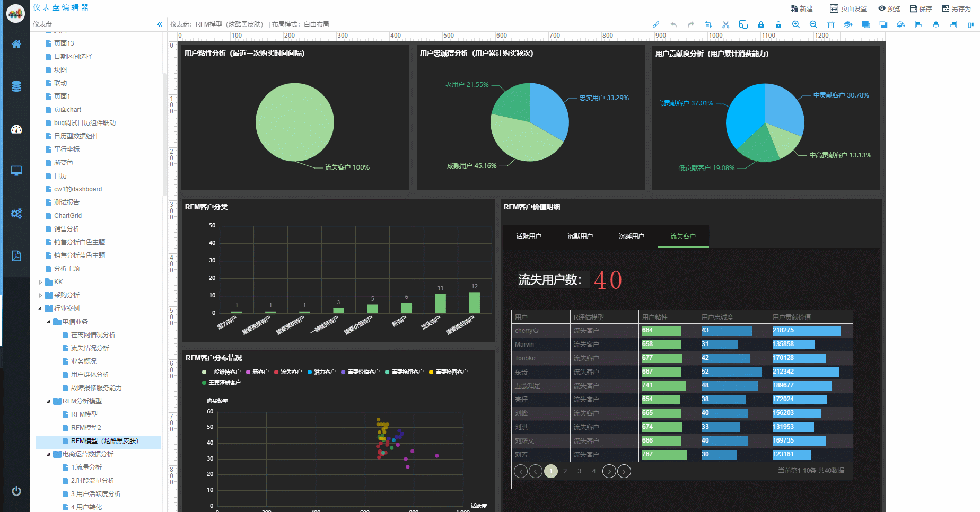Open the database icon in left sidebar
The height and width of the screenshot is (512, 980).
click(16, 86)
